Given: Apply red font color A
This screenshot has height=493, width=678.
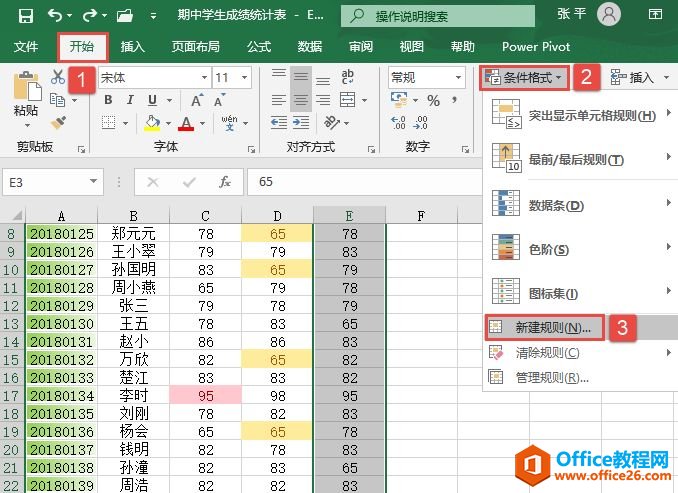Looking at the screenshot, I should pyautogui.click(x=186, y=123).
